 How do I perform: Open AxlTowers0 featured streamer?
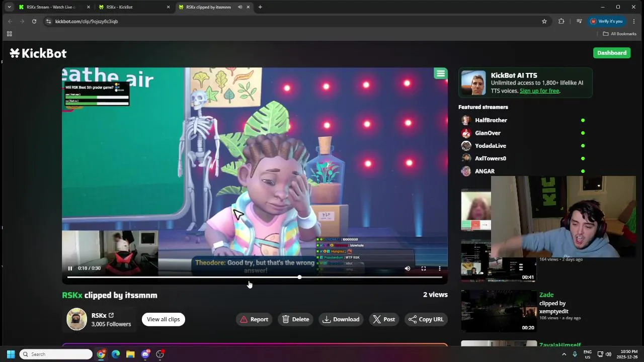[491, 158]
